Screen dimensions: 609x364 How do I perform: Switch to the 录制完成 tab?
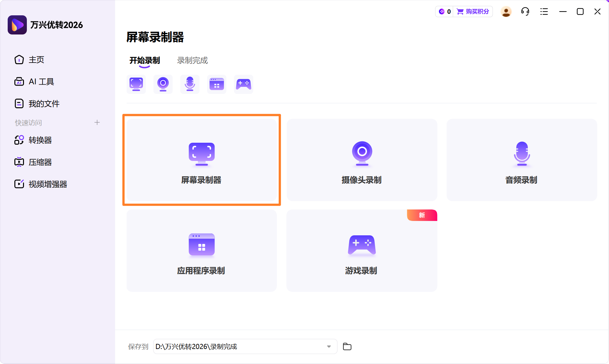tap(192, 60)
